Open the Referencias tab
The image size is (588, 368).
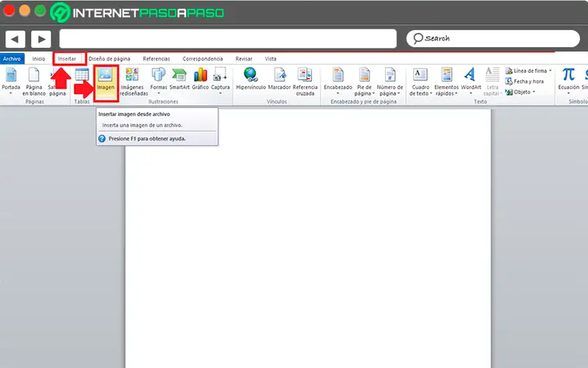pyautogui.click(x=157, y=59)
